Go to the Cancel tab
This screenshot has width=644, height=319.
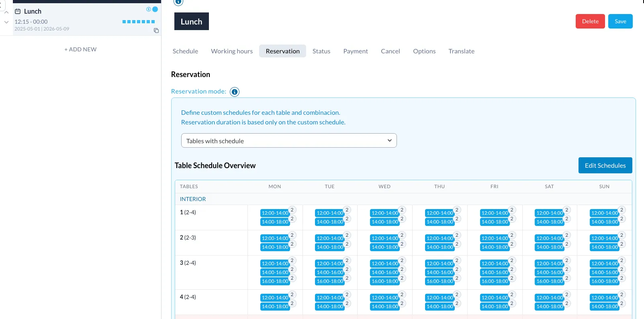click(390, 51)
